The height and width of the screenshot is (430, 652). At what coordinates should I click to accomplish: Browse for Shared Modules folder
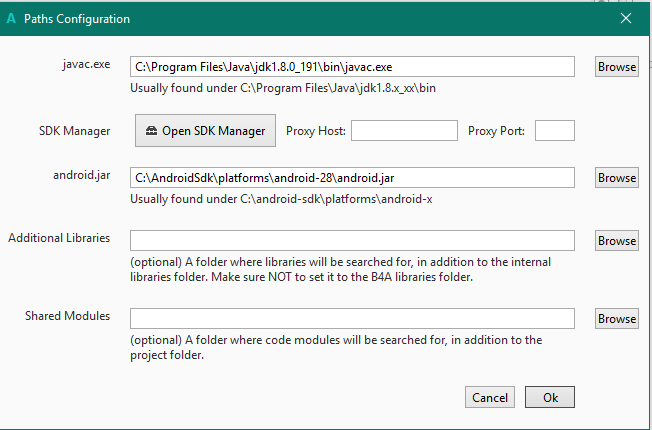[617, 319]
